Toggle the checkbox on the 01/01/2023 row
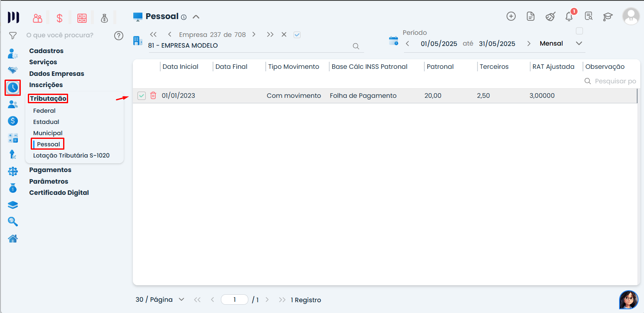Image resolution: width=644 pixels, height=313 pixels. coord(142,96)
